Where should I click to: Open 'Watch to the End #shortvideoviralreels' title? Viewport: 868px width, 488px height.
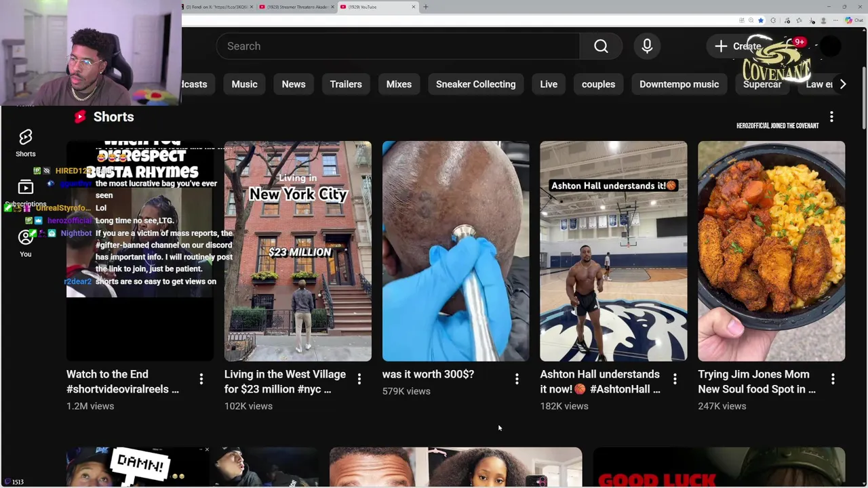tap(123, 382)
